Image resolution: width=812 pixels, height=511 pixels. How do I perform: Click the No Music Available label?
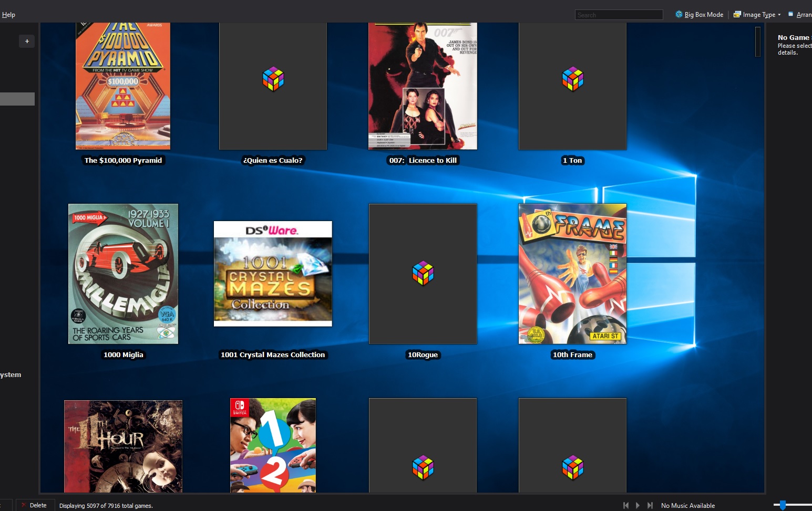[x=688, y=506]
